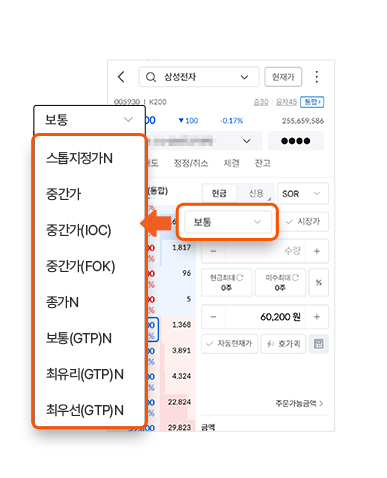This screenshot has height=478, width=387.
Task: Open the 보통 order type dropdown in the order panel
Action: click(228, 222)
